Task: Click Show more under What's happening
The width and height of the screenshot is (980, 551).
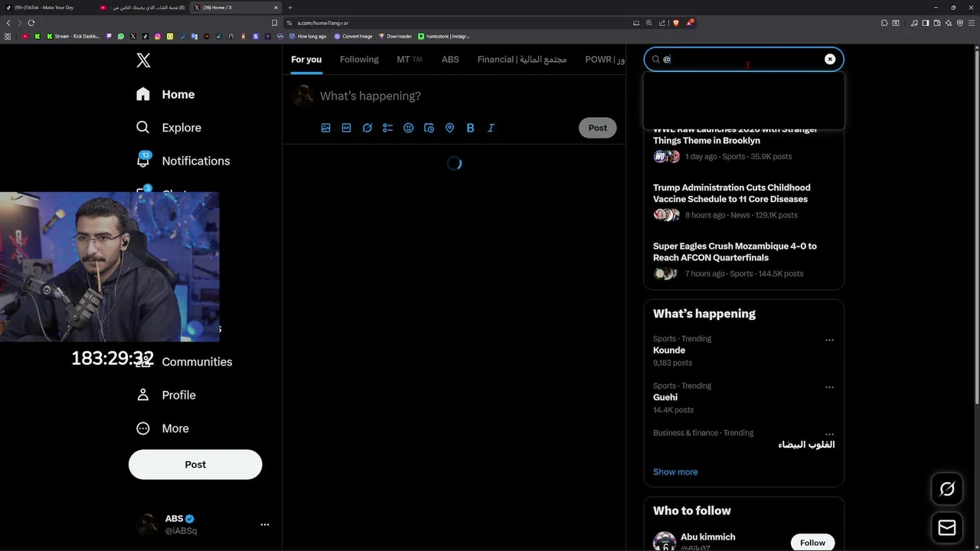Action: click(x=675, y=472)
